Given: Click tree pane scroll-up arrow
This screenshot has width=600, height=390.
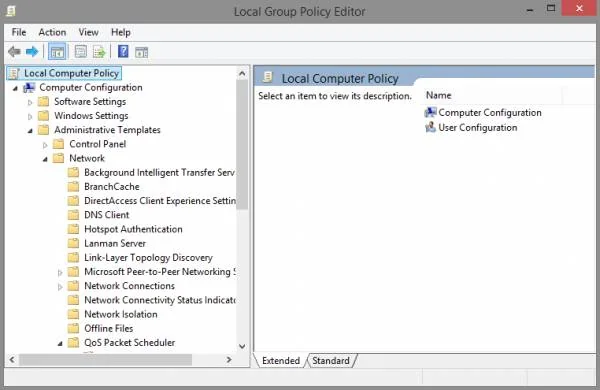Looking at the screenshot, I should coord(242,73).
